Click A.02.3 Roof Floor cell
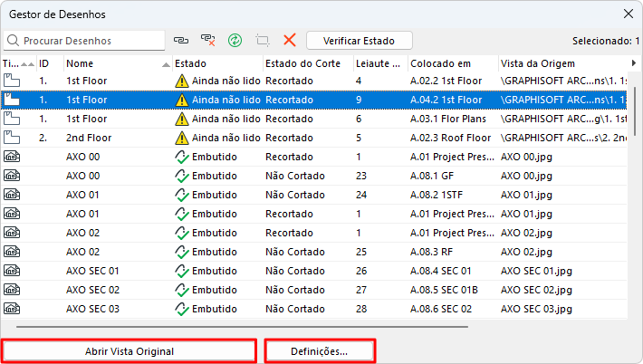This screenshot has height=364, width=643. tap(450, 138)
